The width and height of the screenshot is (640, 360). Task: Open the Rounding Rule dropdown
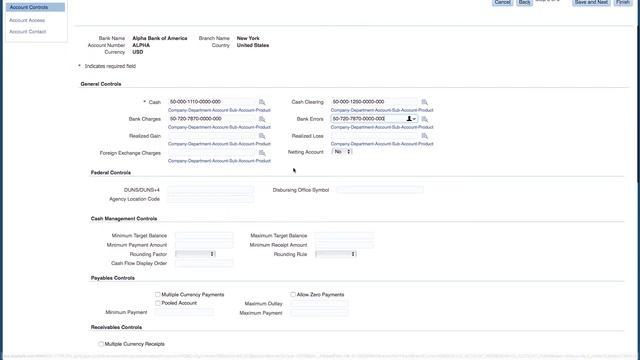click(336, 254)
